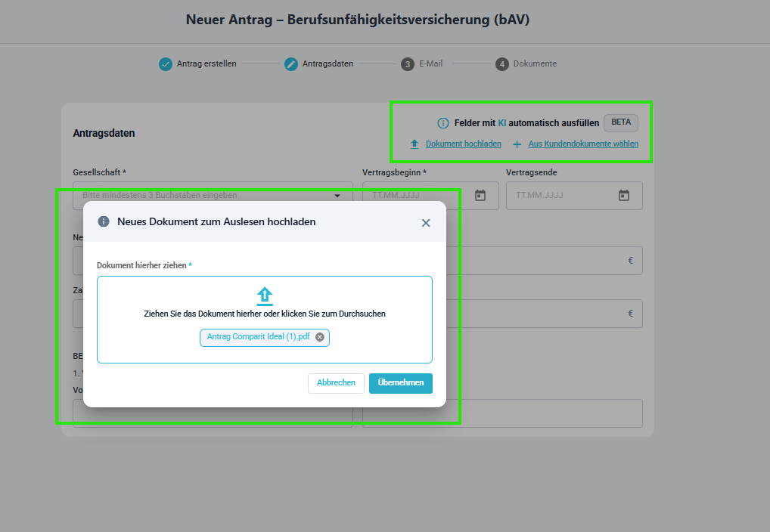The height and width of the screenshot is (532, 770).
Task: Open step 4 Dokumente
Action: 502,64
